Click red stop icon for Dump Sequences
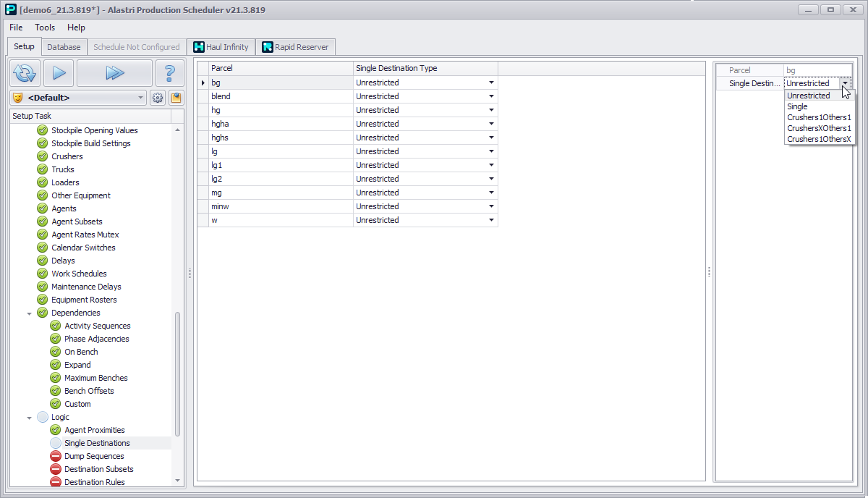 pos(56,456)
